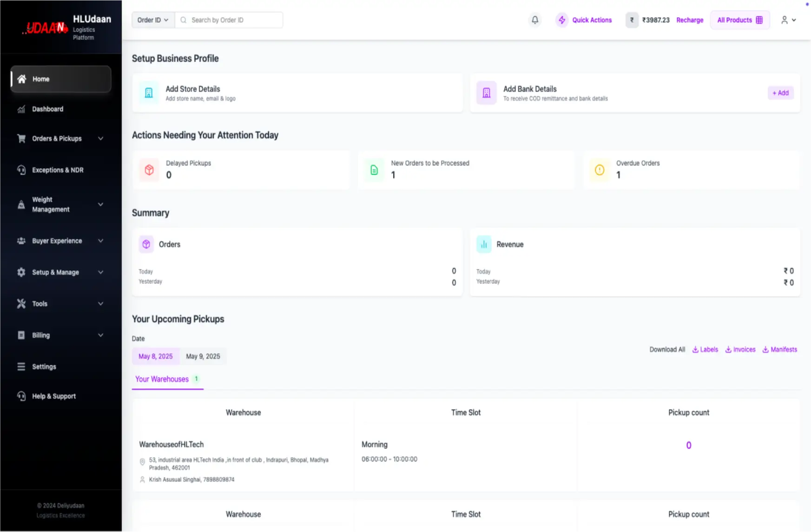
Task: Click the WarehouseofHLTech name
Action: [171, 444]
